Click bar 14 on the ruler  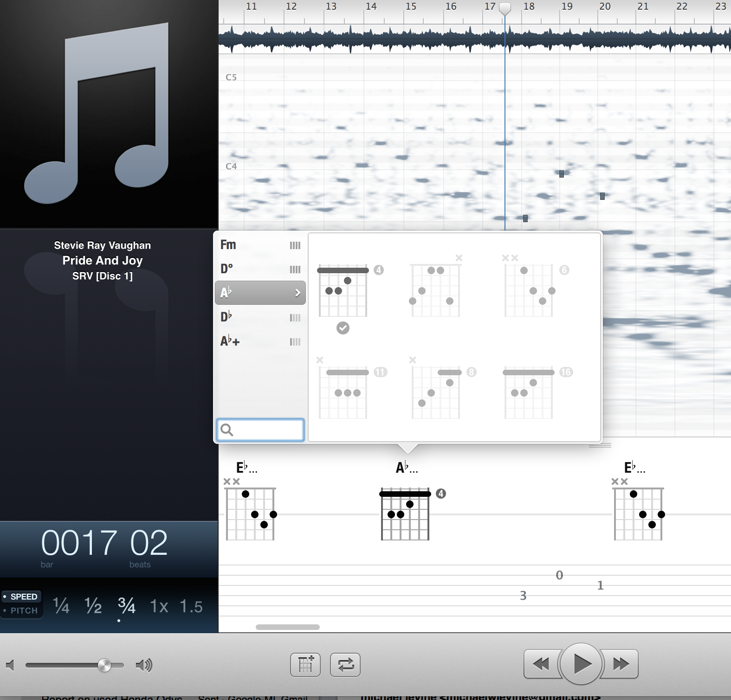point(371,6)
